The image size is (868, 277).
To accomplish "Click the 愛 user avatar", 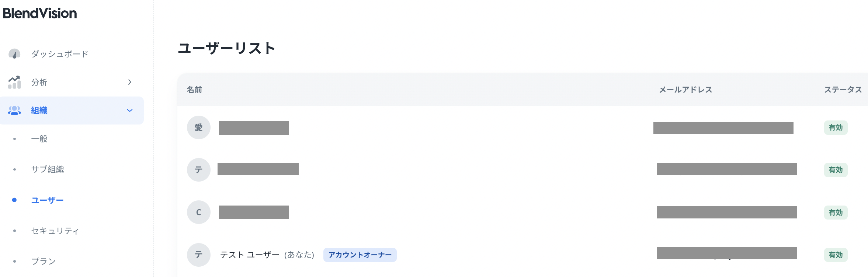I will [x=199, y=127].
